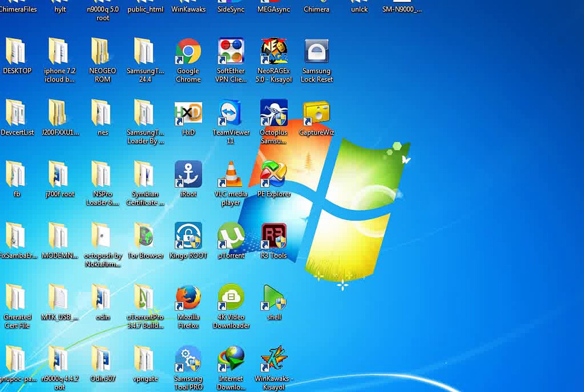This screenshot has height=392, width=584.
Task: Click the SideSync desktop label
Action: (231, 9)
